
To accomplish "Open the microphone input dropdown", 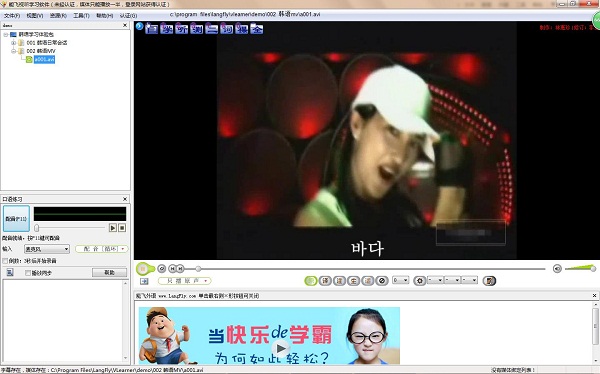I will pos(47,249).
